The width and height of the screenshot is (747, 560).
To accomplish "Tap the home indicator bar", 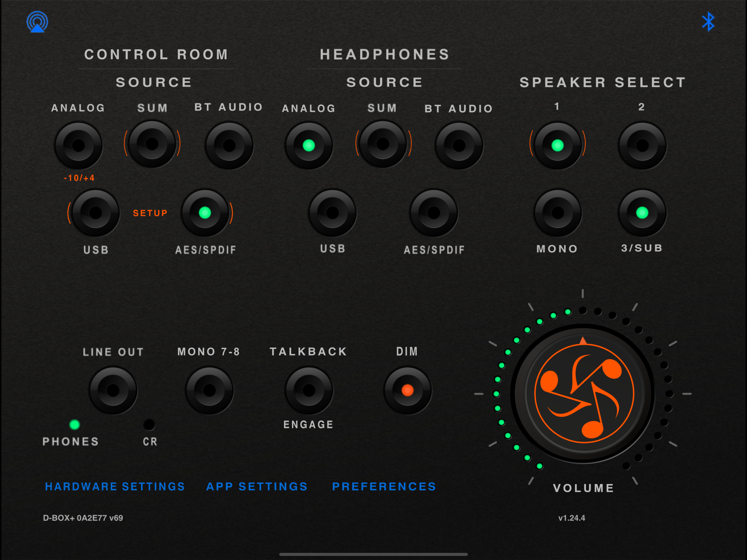I will (x=373, y=554).
